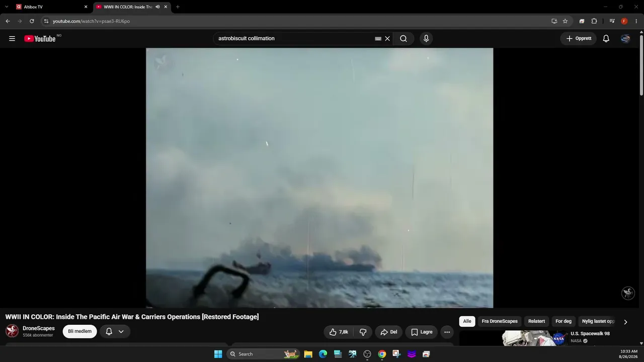
Task: Switch to the Altibox TV tab
Action: [x=51, y=7]
